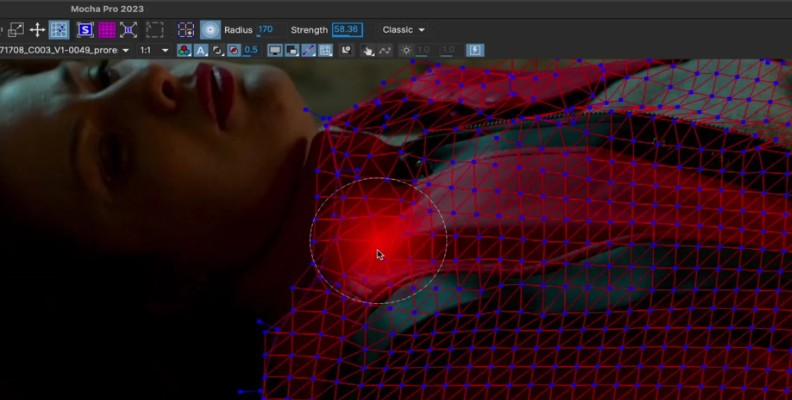Click the pan/move crosshair tool
The height and width of the screenshot is (400, 792).
(37, 30)
